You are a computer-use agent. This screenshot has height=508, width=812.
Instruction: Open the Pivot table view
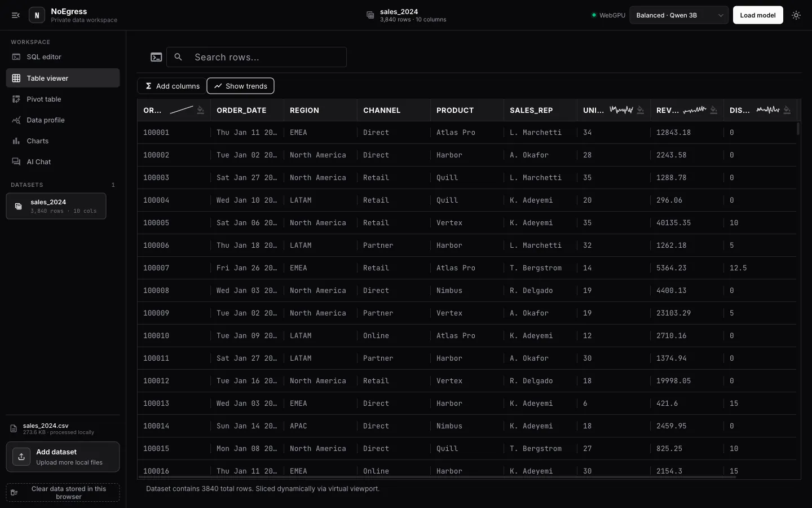coord(63,99)
